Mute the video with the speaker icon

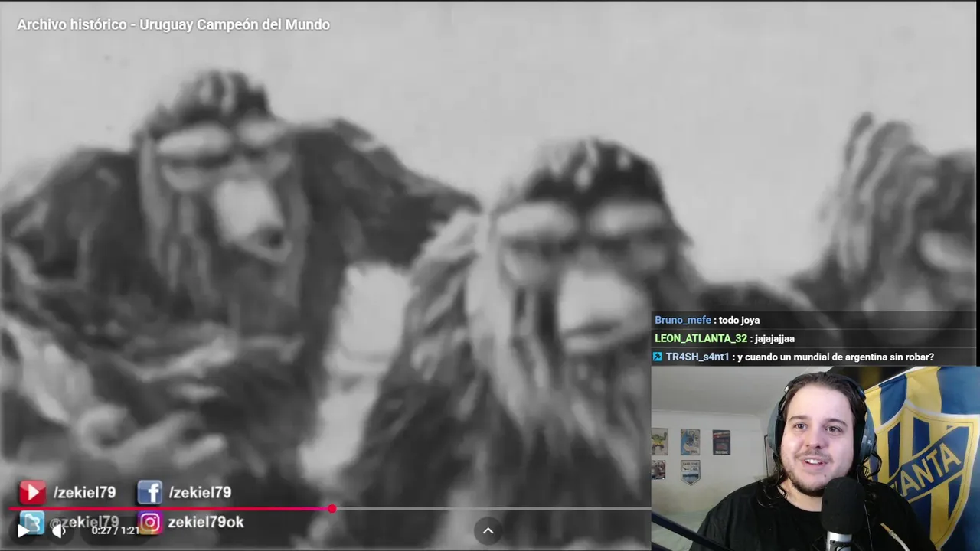tap(58, 530)
